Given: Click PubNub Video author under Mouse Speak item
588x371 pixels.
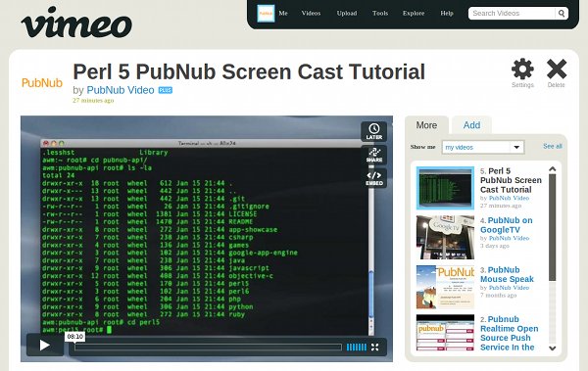Looking at the screenshot, I should tap(509, 288).
